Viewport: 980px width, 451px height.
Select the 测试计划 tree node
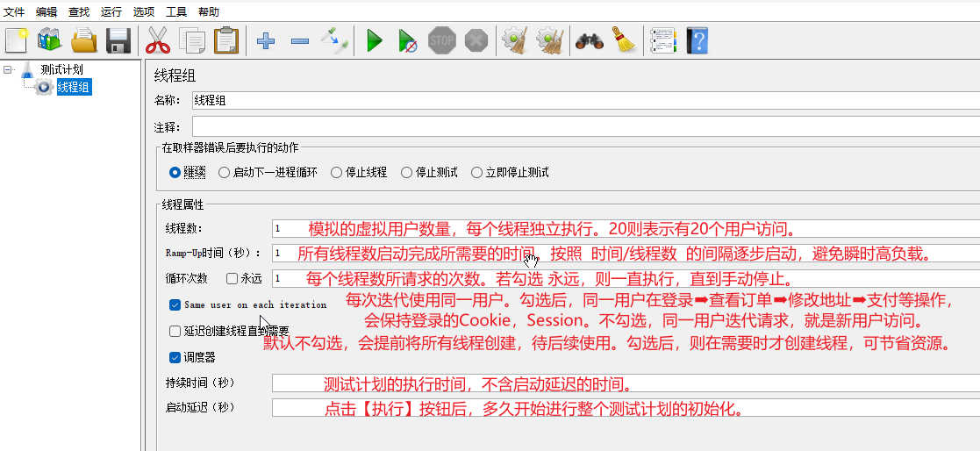point(61,69)
